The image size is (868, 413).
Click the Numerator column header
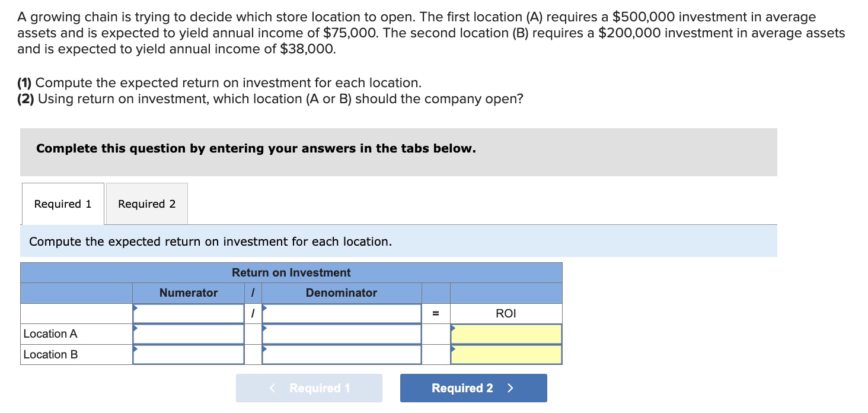[x=188, y=293]
